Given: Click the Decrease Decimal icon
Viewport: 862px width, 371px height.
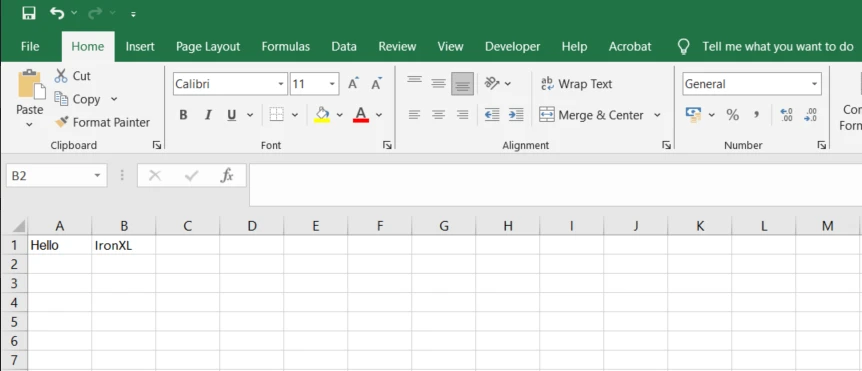Looking at the screenshot, I should 810,115.
